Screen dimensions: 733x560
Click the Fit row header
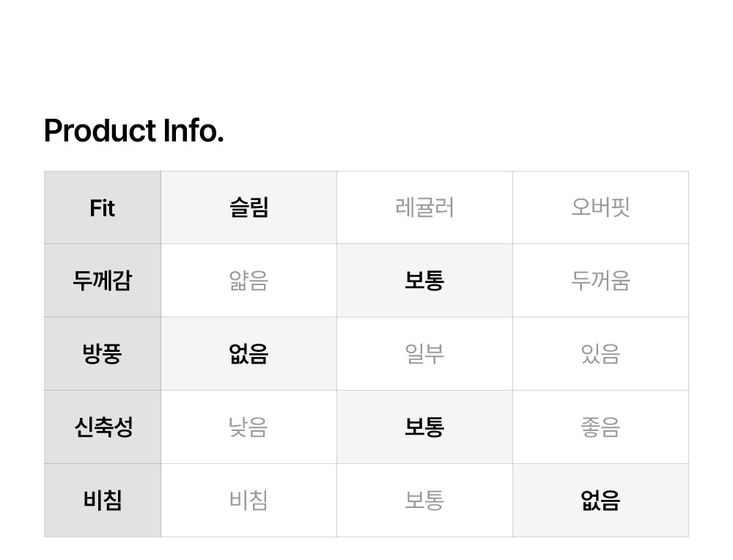103,207
